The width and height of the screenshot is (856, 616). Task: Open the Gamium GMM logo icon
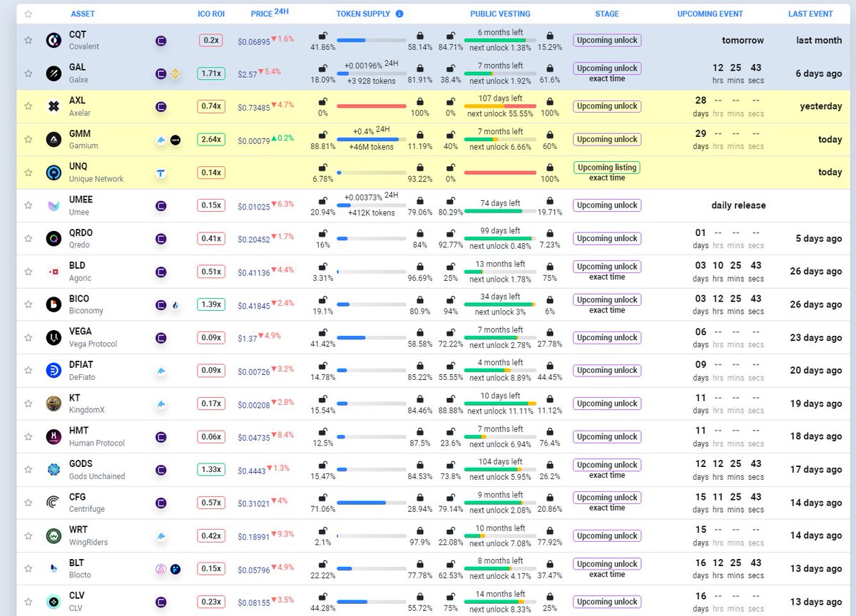tap(53, 140)
